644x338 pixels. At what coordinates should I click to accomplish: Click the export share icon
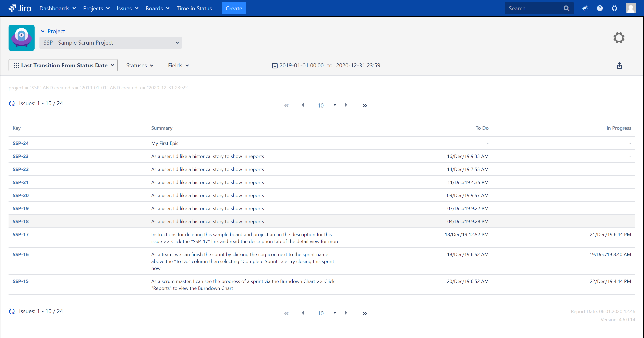pyautogui.click(x=619, y=66)
